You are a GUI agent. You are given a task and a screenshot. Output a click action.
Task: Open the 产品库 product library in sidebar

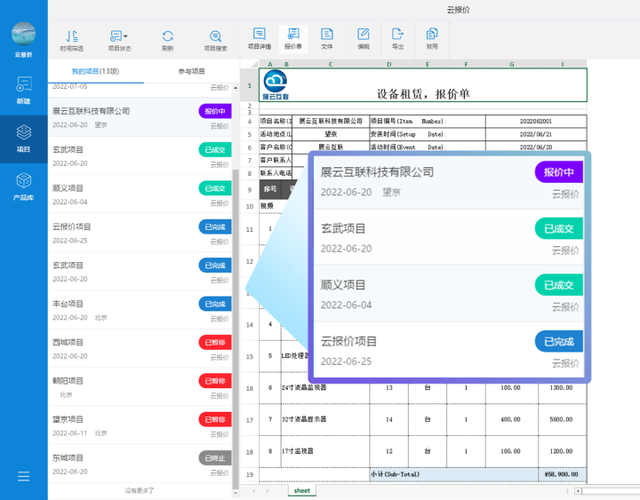pos(24,187)
